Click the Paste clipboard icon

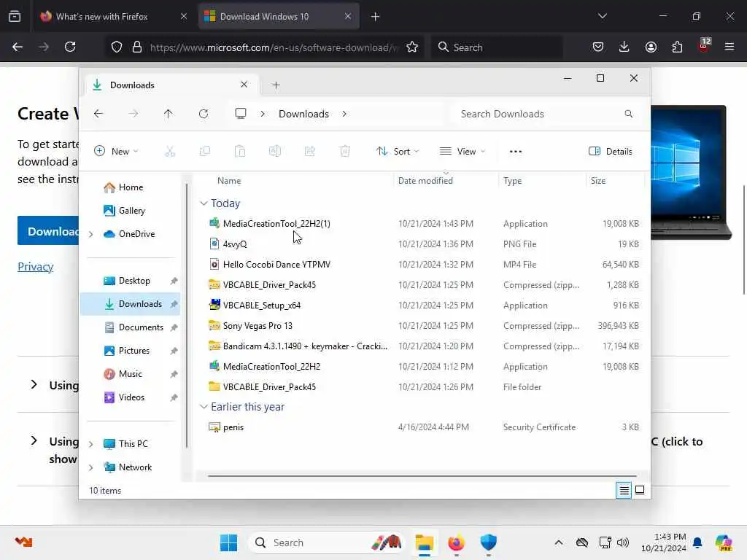tap(240, 152)
